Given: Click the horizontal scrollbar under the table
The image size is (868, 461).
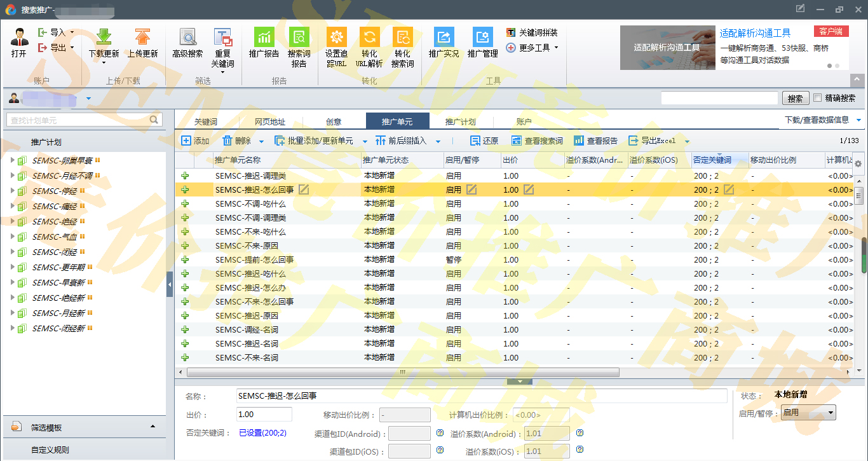Looking at the screenshot, I should [403, 372].
